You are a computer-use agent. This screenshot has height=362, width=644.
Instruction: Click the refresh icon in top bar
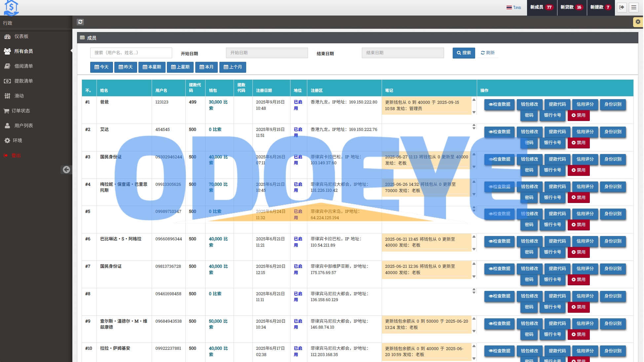point(80,22)
